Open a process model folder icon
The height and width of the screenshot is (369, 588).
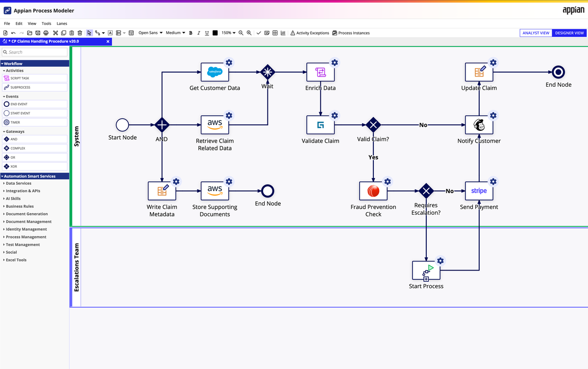click(29, 33)
